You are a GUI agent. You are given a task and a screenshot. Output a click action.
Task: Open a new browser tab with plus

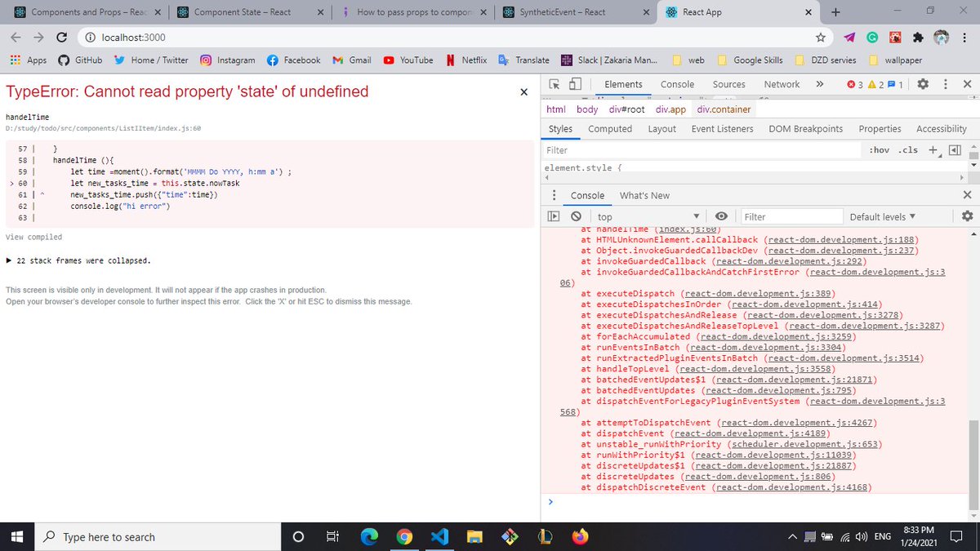[x=835, y=12]
